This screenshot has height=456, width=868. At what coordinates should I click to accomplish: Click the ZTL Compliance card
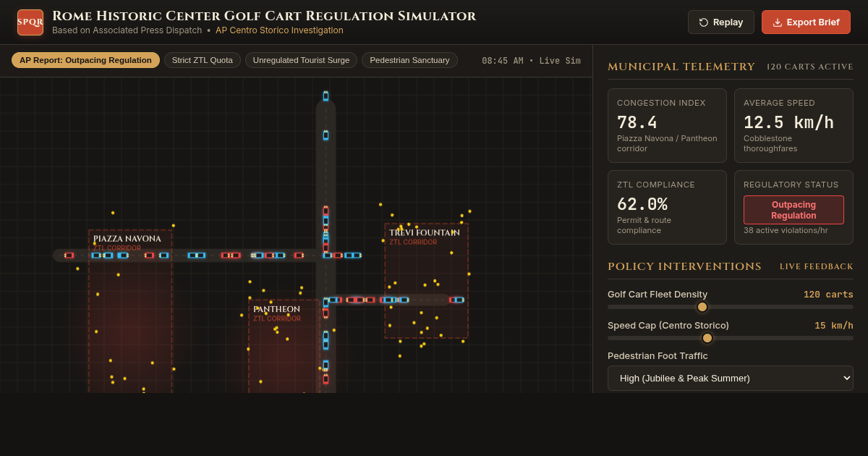coord(667,207)
